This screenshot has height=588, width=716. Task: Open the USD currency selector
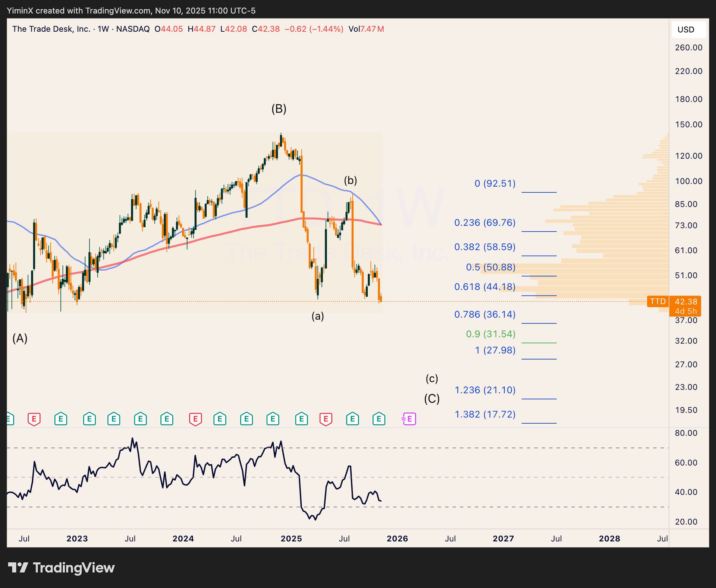pos(688,29)
